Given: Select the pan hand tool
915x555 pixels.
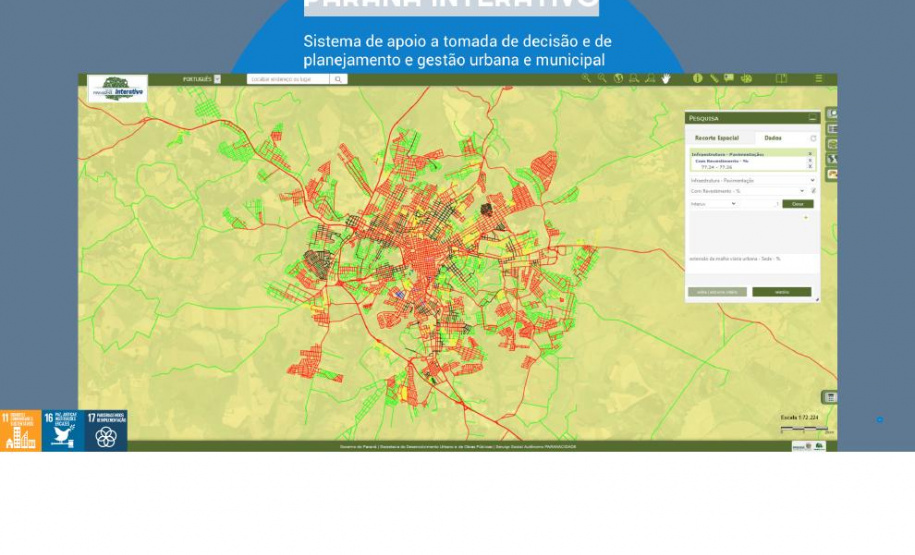Looking at the screenshot, I should tap(665, 78).
